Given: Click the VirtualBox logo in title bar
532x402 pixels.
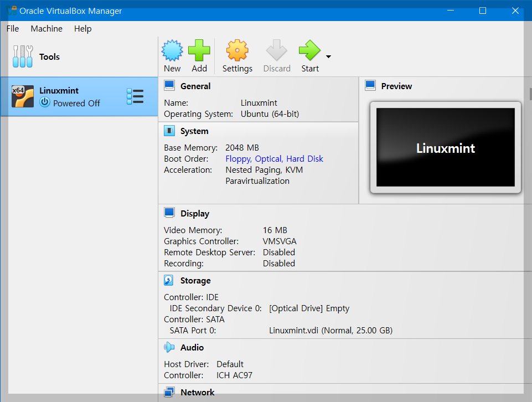Looking at the screenshot, I should (12, 11).
